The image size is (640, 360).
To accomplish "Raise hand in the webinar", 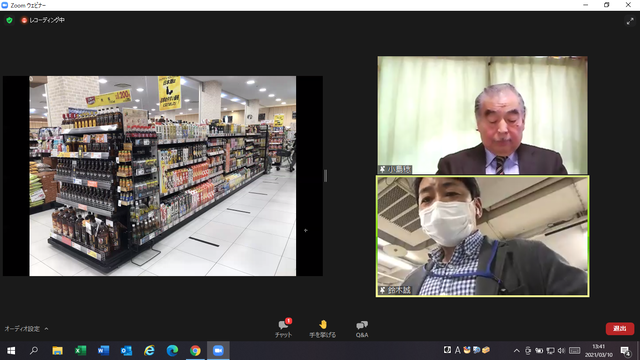I will click(322, 328).
